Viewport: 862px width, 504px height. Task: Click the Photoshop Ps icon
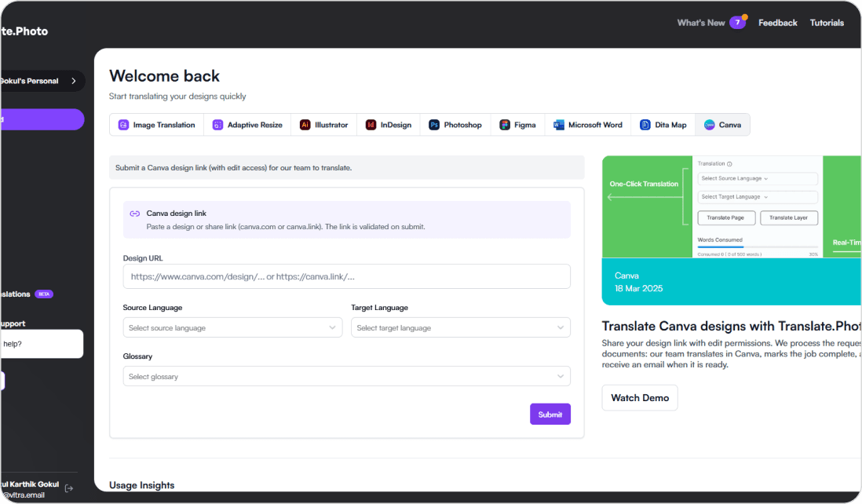(x=434, y=125)
